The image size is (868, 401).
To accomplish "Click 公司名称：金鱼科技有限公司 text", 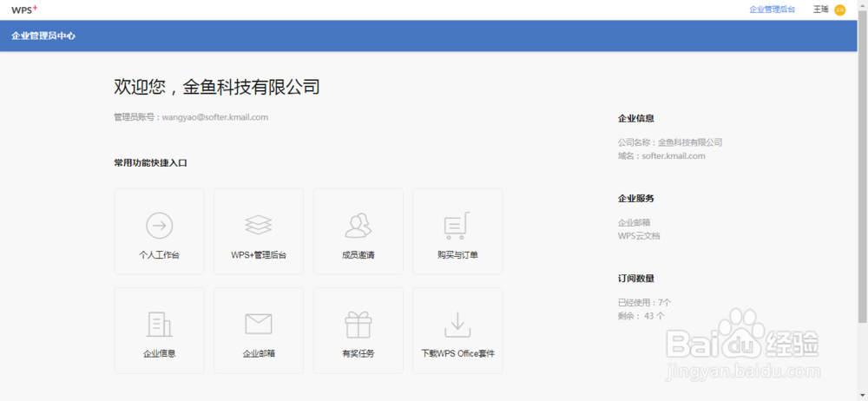I will click(670, 143).
